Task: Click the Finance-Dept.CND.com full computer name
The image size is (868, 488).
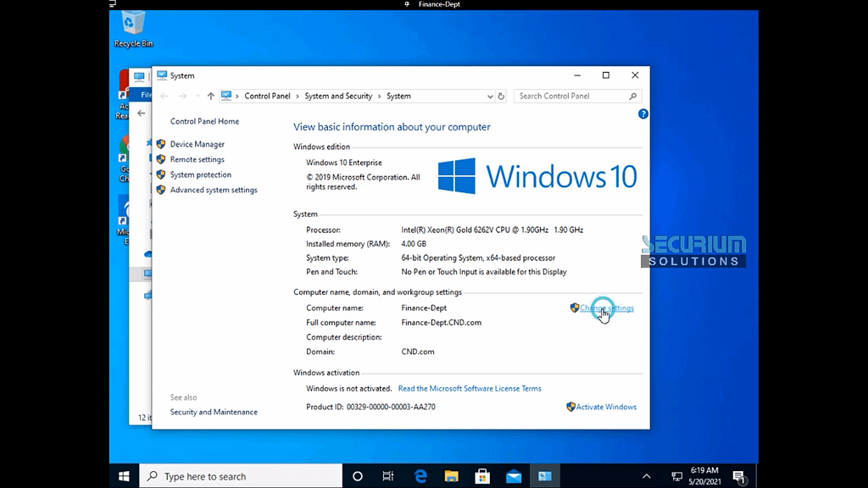Action: pos(441,323)
